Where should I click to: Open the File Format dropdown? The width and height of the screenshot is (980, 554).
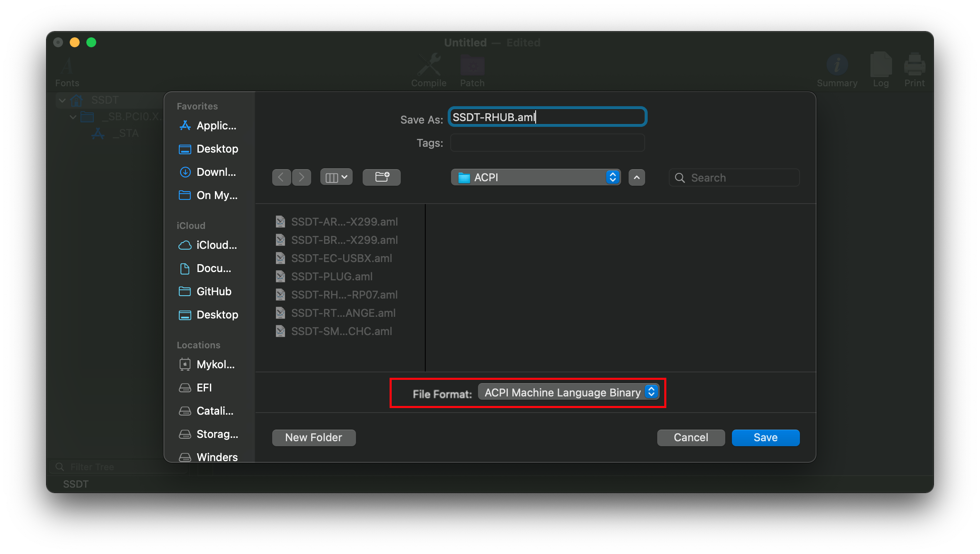[568, 392]
